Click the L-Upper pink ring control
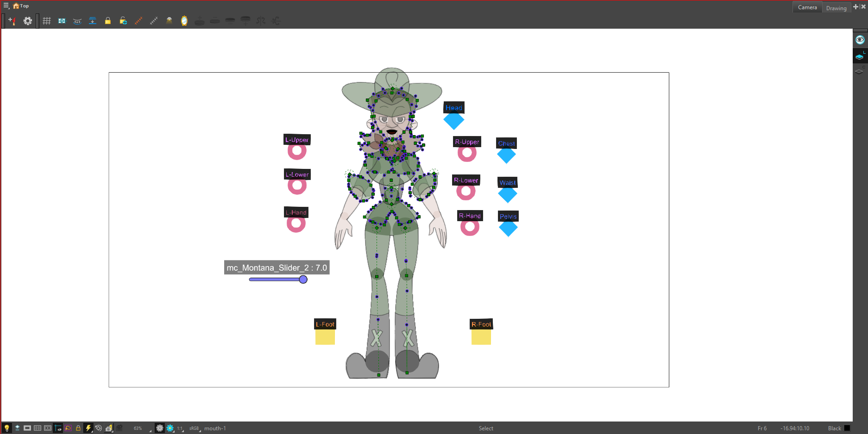 coord(297,151)
